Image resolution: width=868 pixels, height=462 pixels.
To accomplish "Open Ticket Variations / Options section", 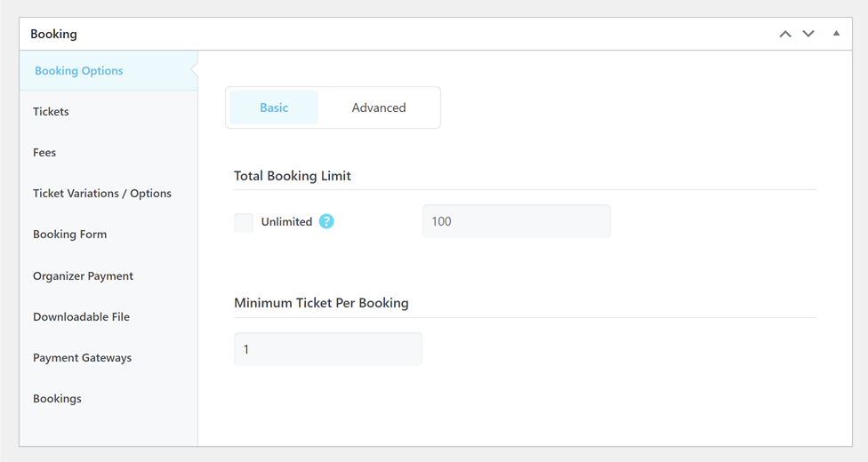I will (102, 194).
